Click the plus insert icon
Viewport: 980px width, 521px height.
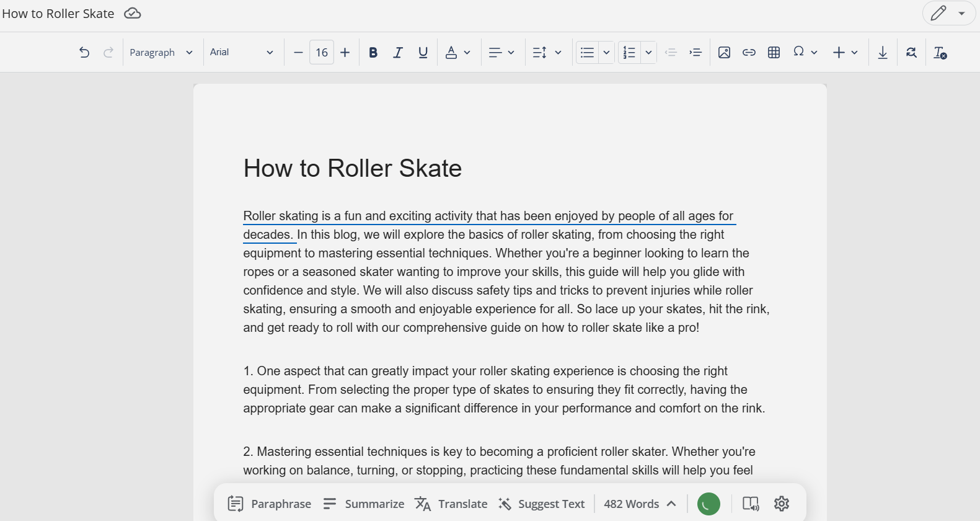[x=839, y=53]
